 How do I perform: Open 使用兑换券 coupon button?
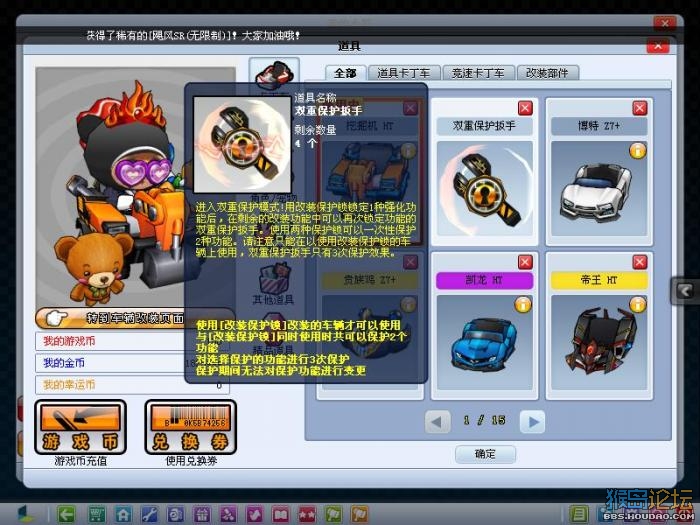[191, 428]
